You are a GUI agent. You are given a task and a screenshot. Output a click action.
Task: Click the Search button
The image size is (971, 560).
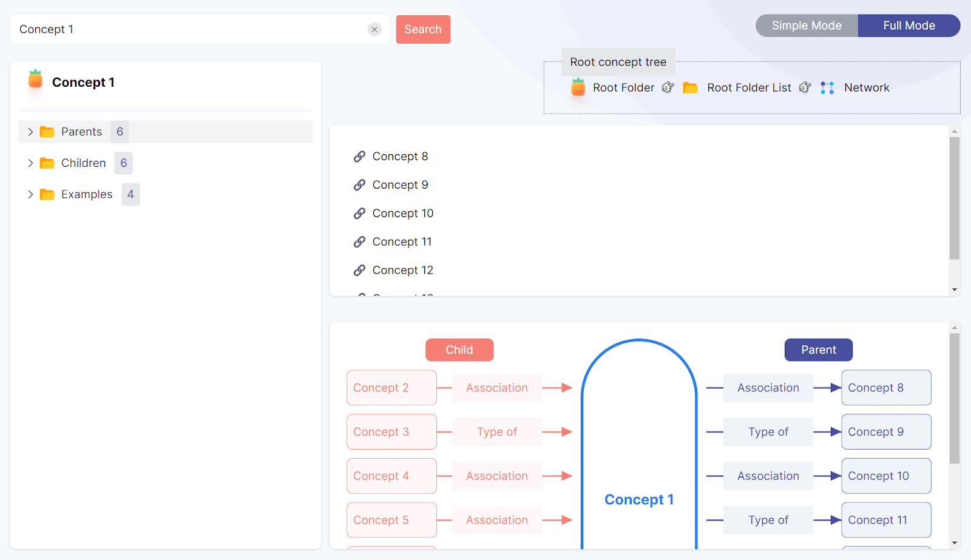point(423,29)
